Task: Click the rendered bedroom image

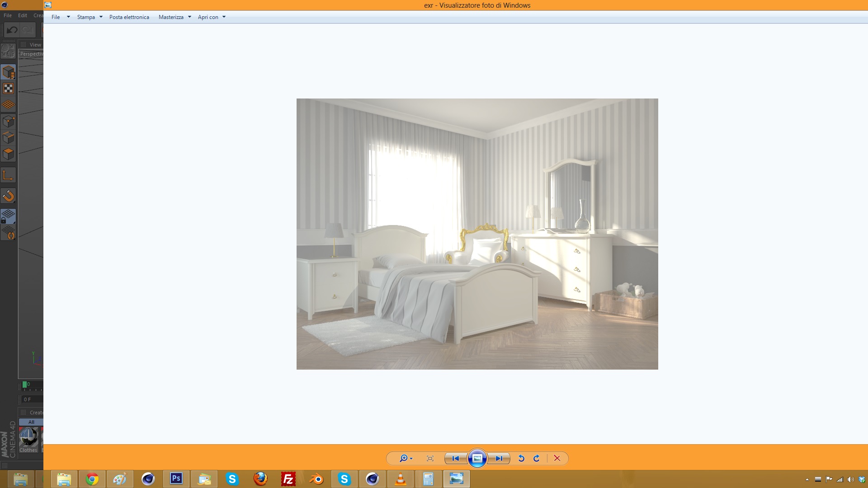Action: (477, 234)
